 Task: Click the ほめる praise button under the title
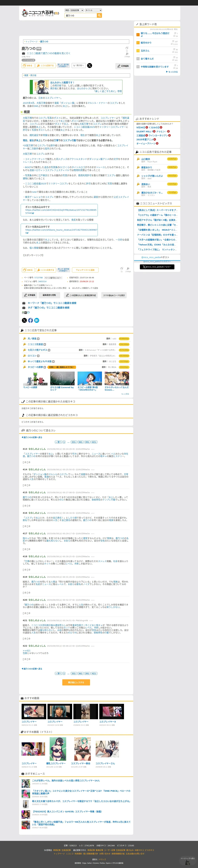[28, 65]
